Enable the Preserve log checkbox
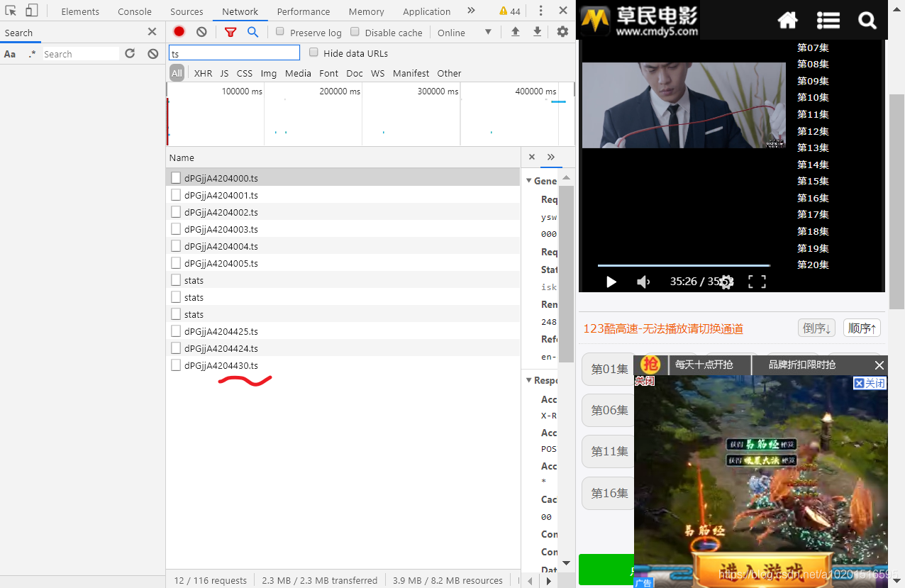 (x=280, y=32)
